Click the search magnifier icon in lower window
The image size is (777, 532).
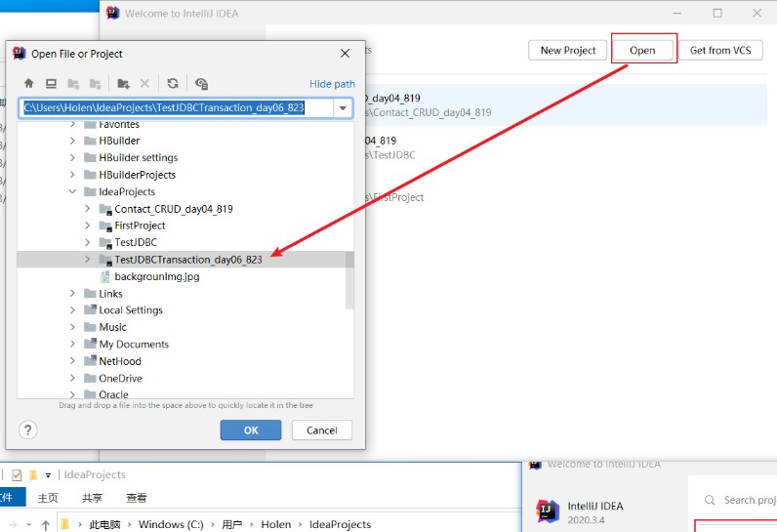click(x=710, y=500)
